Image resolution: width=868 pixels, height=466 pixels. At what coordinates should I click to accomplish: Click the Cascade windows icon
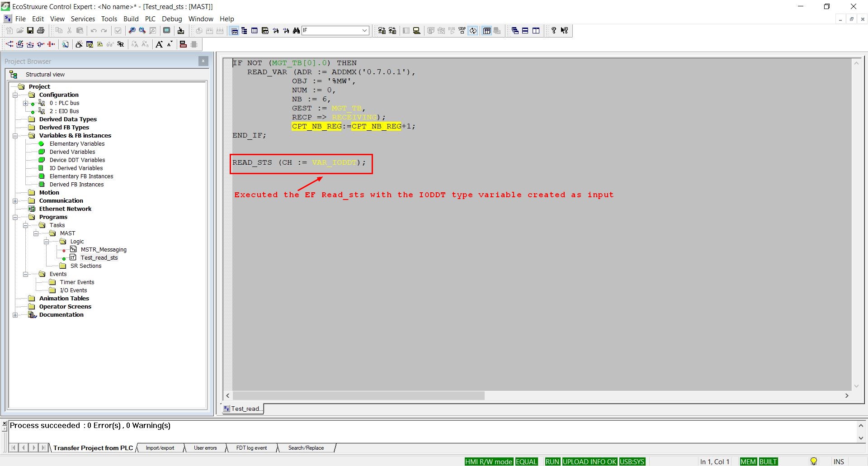tap(515, 30)
